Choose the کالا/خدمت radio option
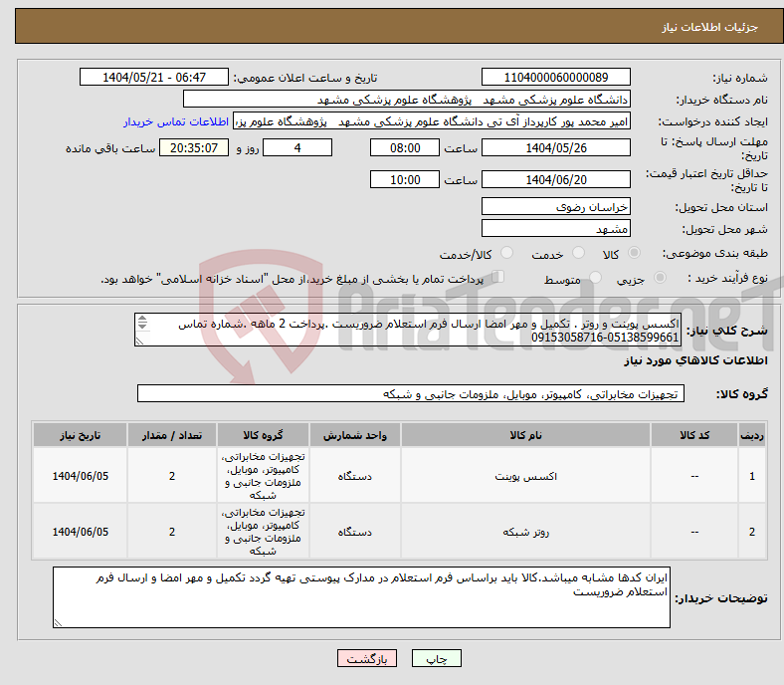This screenshot has width=784, height=685. [506, 255]
